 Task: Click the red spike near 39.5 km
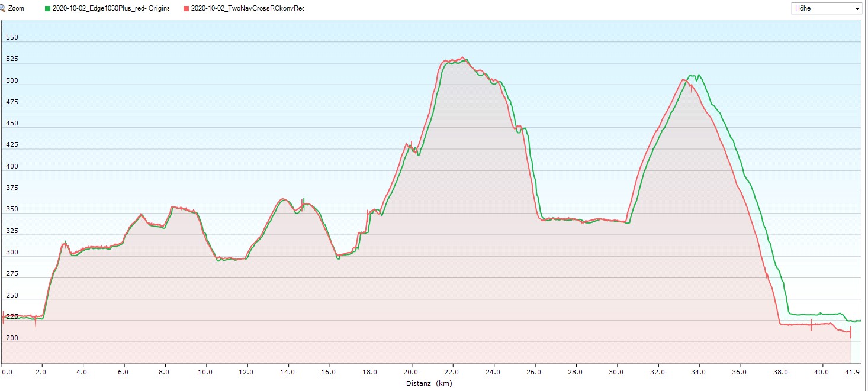[811, 324]
